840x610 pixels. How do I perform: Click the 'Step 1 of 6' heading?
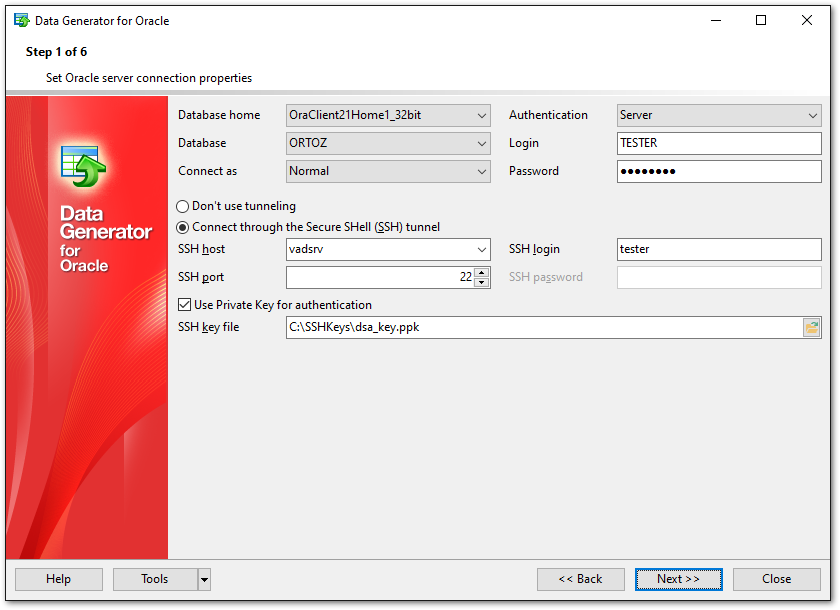56,52
